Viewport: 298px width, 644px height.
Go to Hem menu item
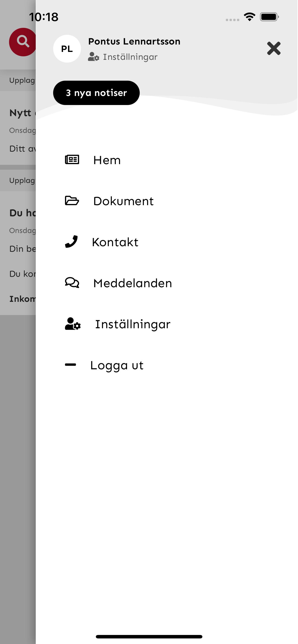point(107,160)
